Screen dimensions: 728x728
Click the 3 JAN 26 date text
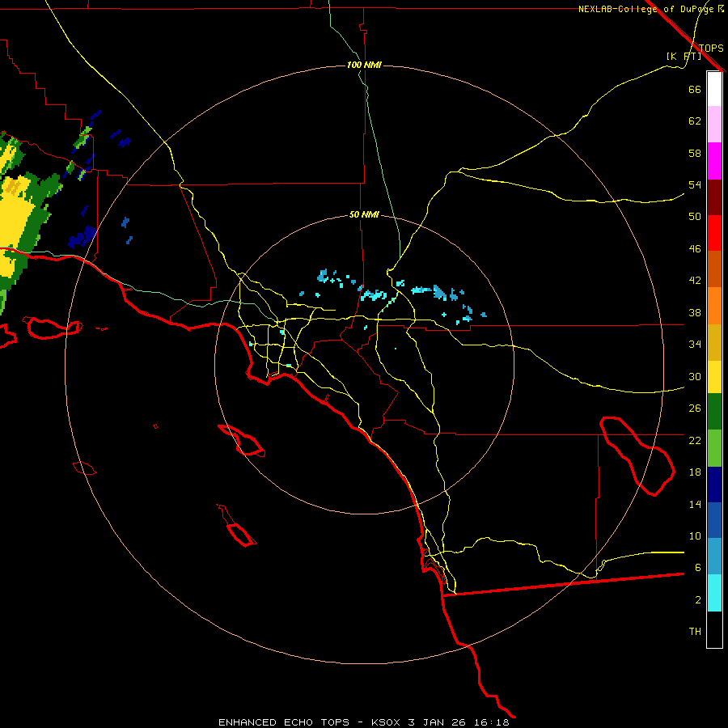(438, 722)
